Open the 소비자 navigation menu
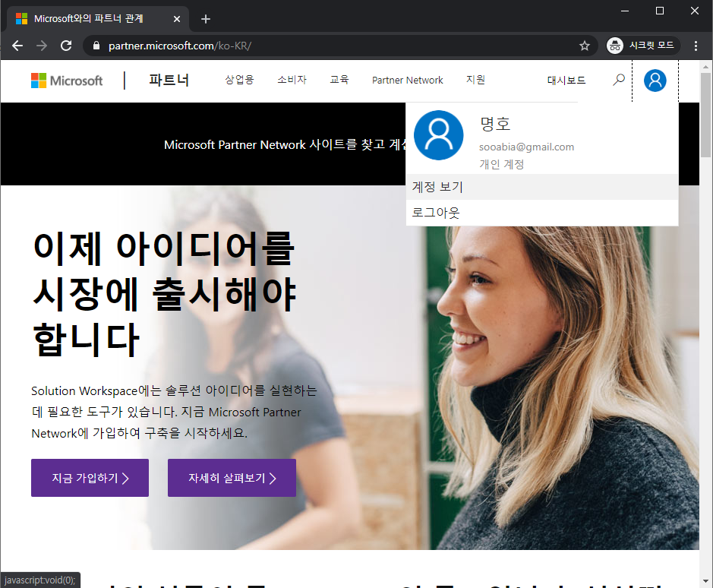 coord(292,80)
